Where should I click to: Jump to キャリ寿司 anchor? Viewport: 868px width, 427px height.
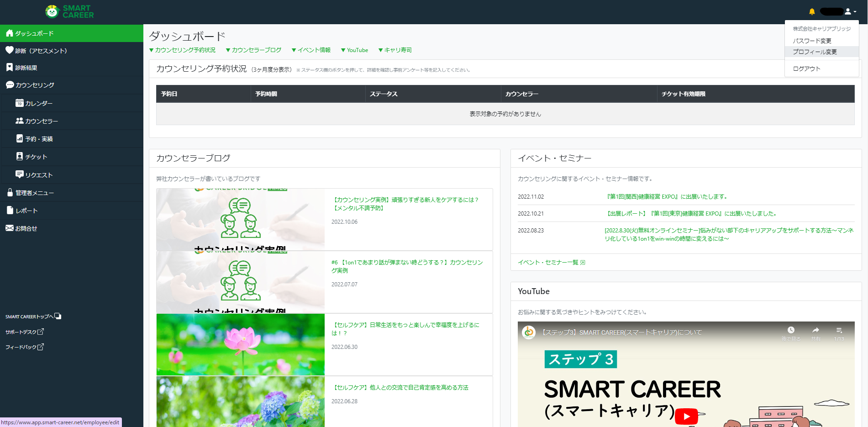coord(395,50)
